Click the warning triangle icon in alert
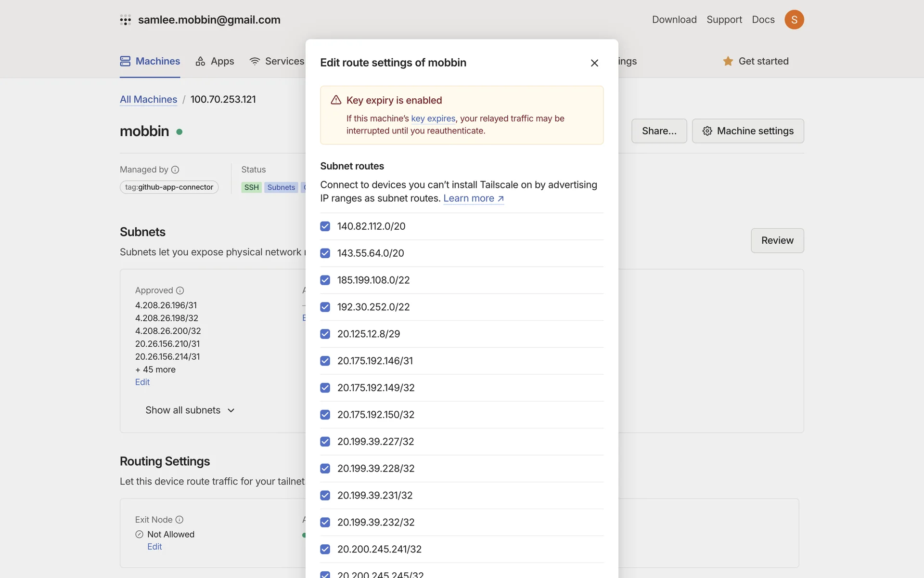Image resolution: width=924 pixels, height=578 pixels. coord(336,100)
